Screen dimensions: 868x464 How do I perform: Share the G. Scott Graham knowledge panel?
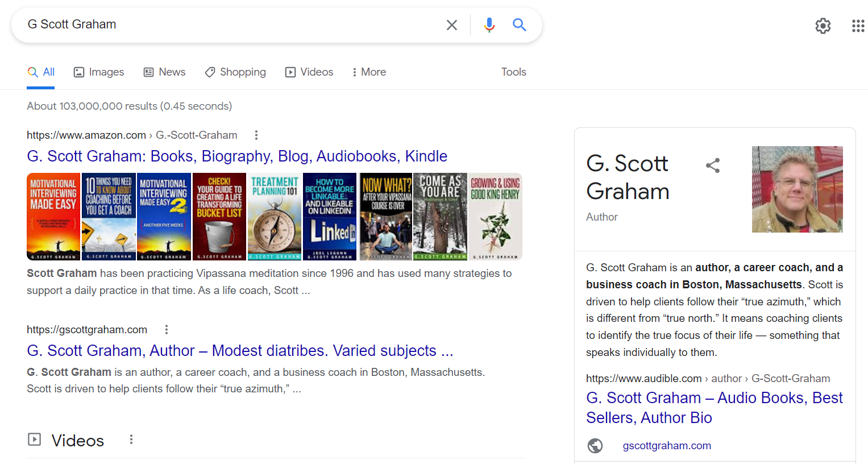(713, 165)
